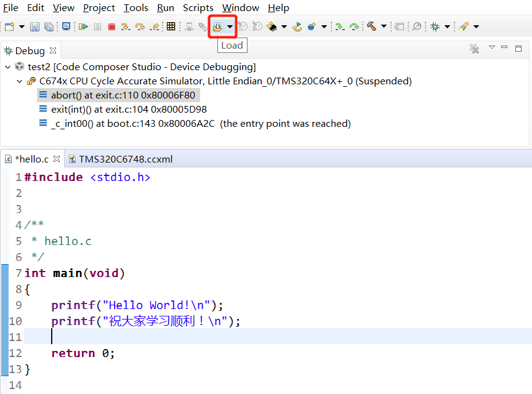Click the Suspend (pause) button
Viewport: 532px width, 394px height.
[x=98, y=26]
